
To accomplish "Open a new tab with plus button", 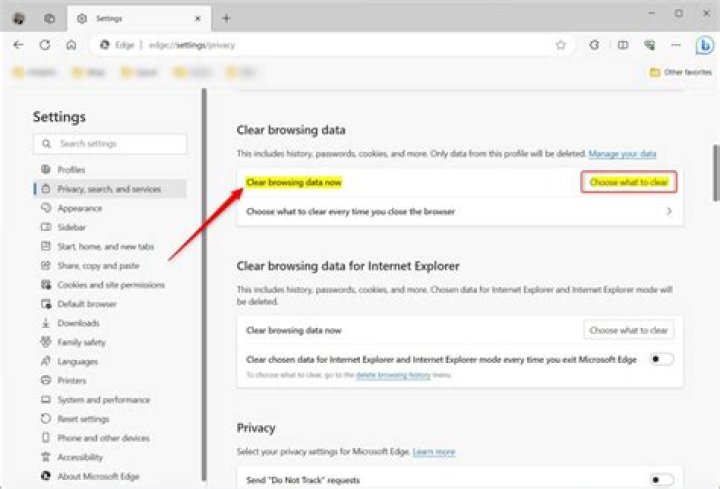I will [226, 18].
